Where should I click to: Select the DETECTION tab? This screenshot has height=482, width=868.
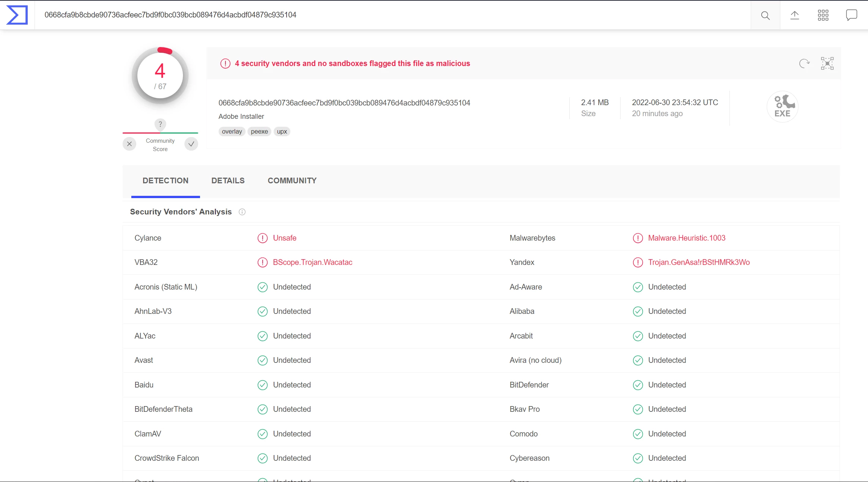pos(165,181)
